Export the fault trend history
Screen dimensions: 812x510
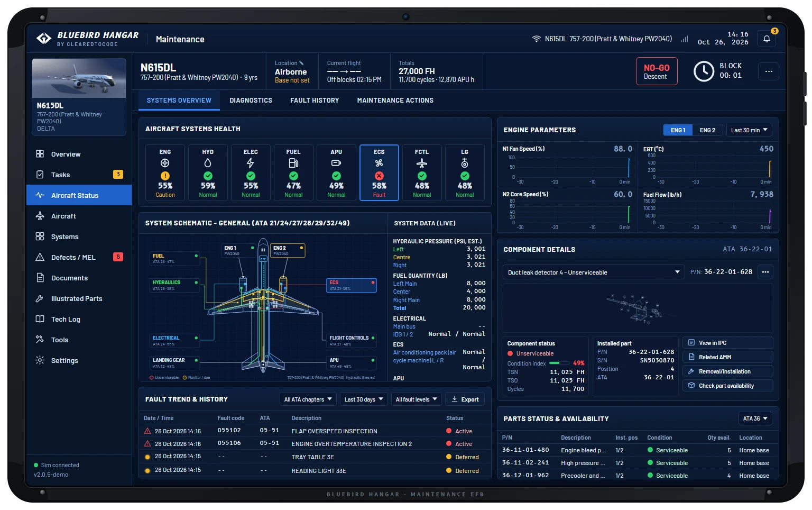465,399
